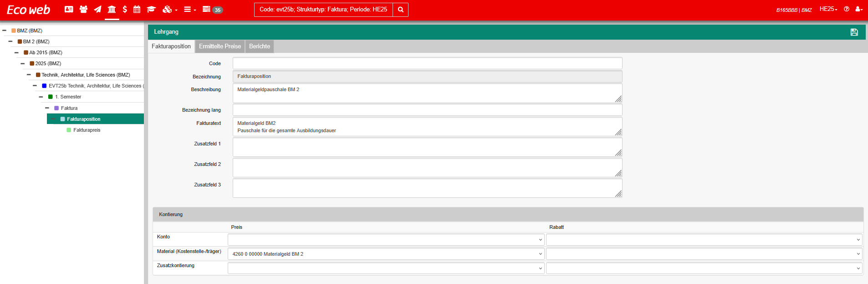Click the people group icon

[x=83, y=9]
